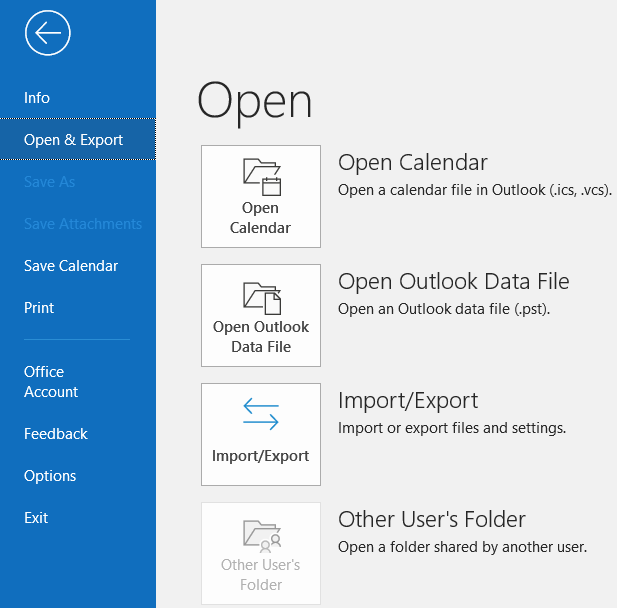This screenshot has height=608, width=617.
Task: Click the Import/Export tile button
Action: click(x=261, y=434)
